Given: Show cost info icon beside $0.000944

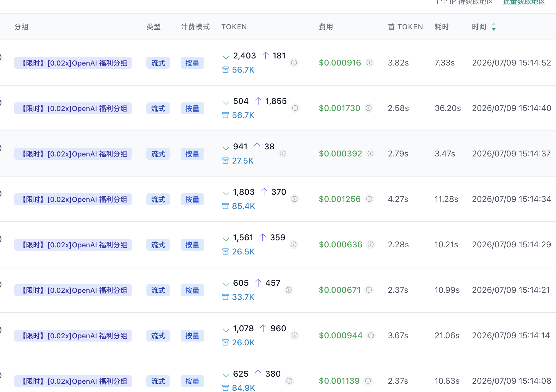Looking at the screenshot, I should coord(371,335).
